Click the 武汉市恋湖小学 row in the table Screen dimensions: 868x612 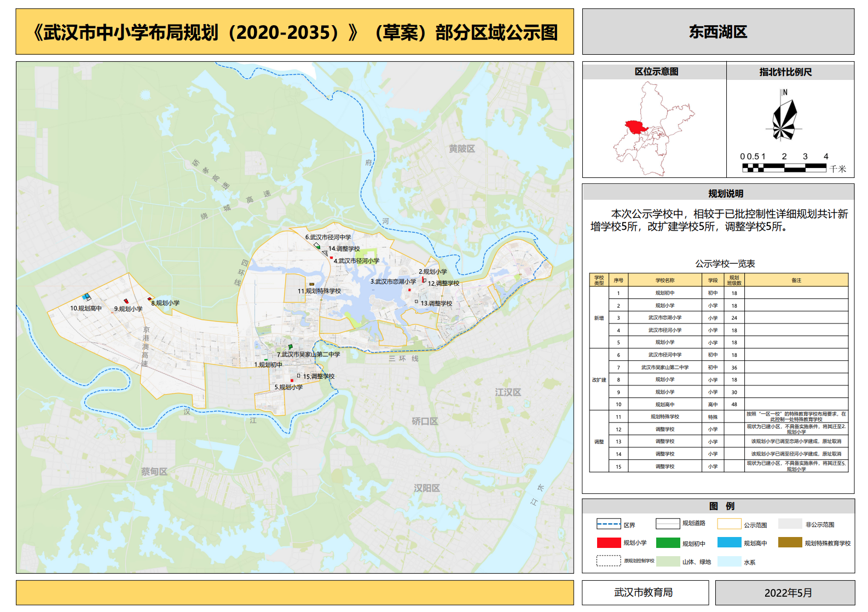click(665, 317)
